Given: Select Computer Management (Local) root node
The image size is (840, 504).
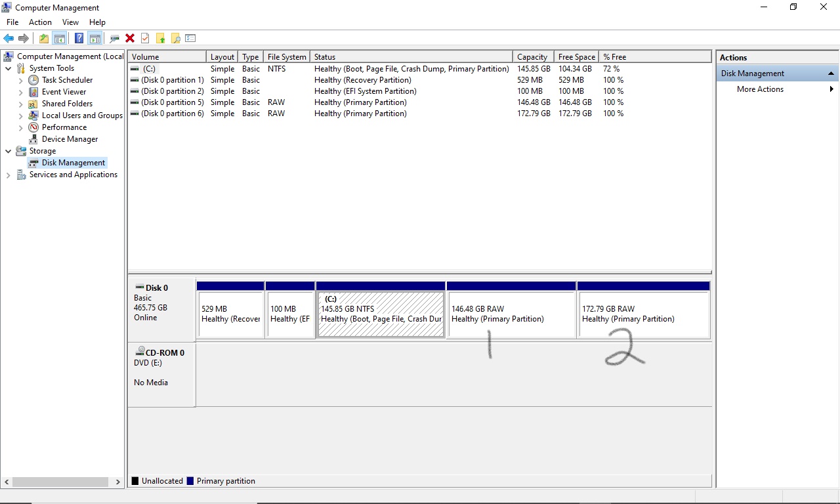Looking at the screenshot, I should pyautogui.click(x=70, y=56).
